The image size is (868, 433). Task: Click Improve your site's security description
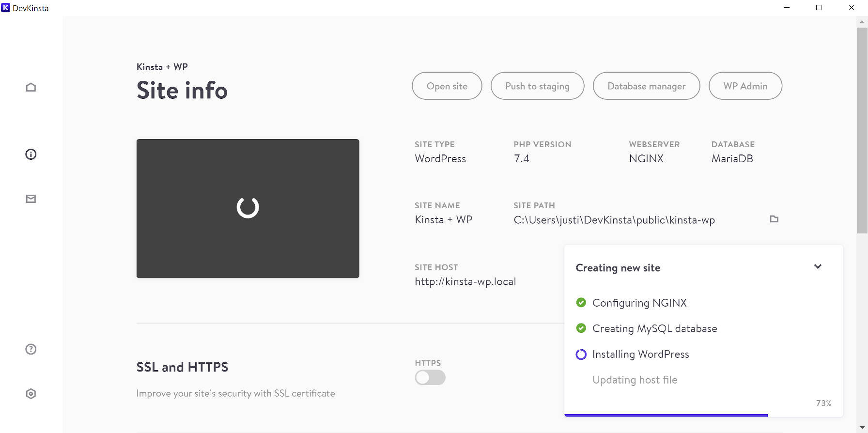235,393
